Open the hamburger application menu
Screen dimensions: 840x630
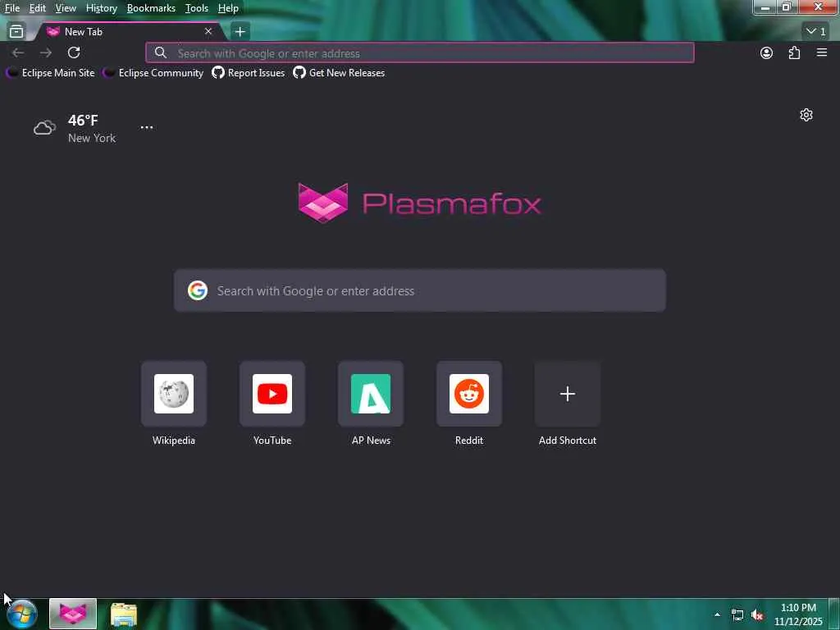(x=822, y=52)
